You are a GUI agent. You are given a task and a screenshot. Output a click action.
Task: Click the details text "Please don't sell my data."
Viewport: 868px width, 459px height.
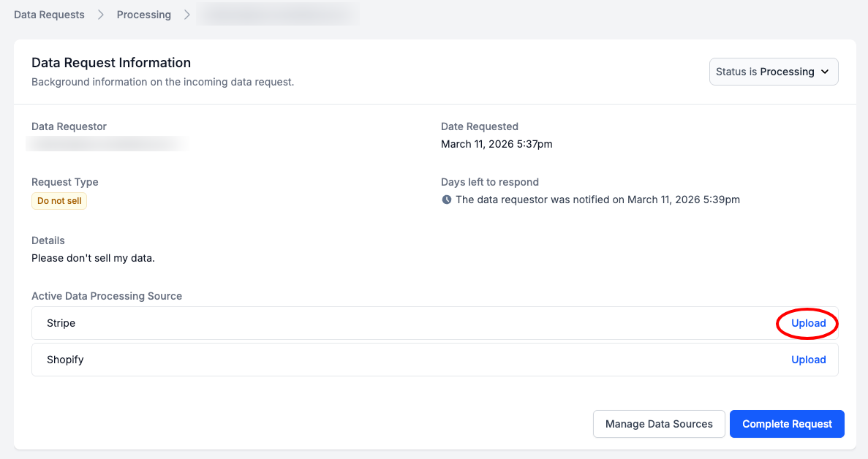93,258
